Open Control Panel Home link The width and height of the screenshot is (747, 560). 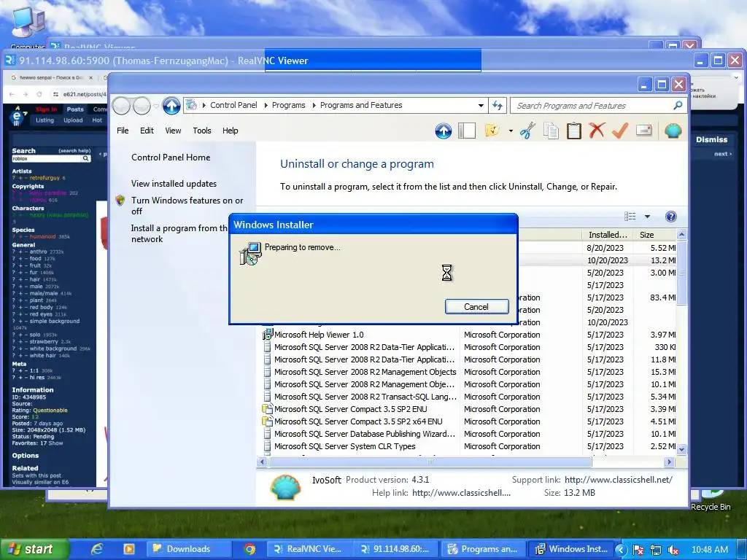point(171,157)
